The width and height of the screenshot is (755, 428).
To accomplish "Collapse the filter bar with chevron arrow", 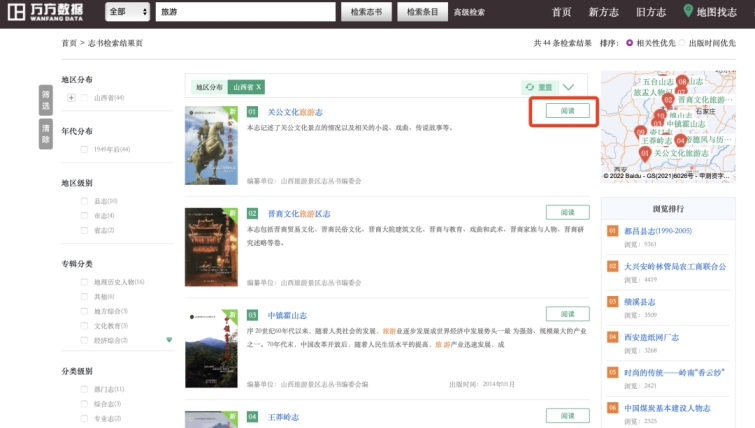I will coord(569,87).
